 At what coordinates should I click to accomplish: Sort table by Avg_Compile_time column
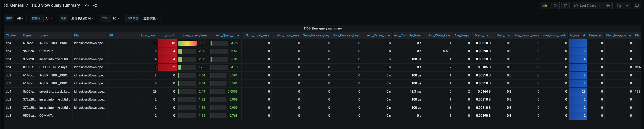point(407,35)
